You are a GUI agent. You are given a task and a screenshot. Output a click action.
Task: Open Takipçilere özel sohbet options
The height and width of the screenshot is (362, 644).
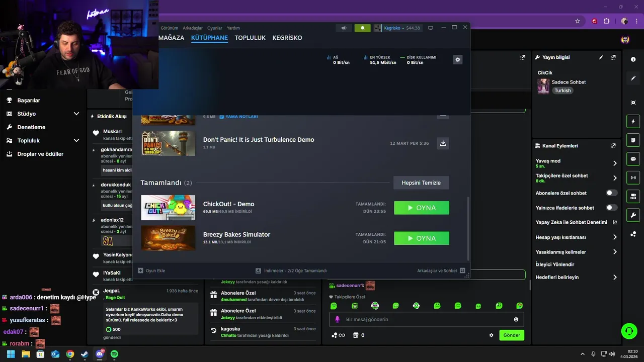(615, 178)
